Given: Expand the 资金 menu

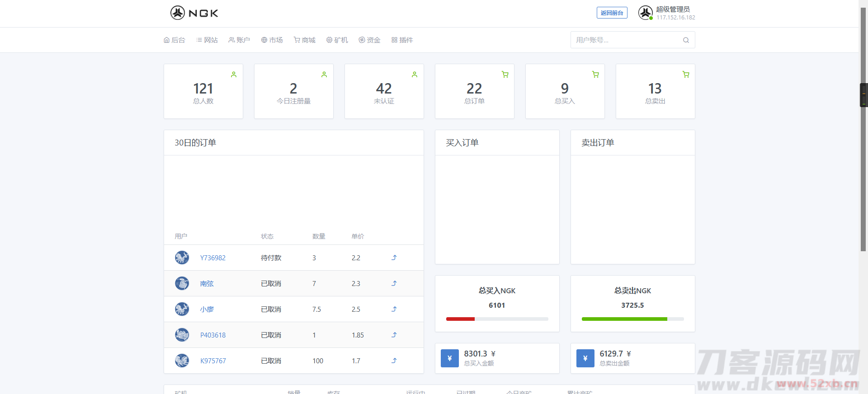Looking at the screenshot, I should click(369, 40).
